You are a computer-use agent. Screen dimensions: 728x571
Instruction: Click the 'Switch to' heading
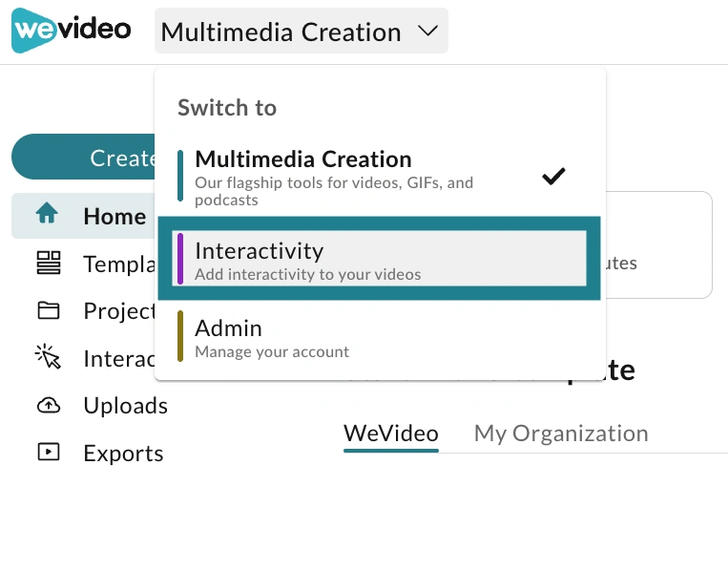coord(227,108)
